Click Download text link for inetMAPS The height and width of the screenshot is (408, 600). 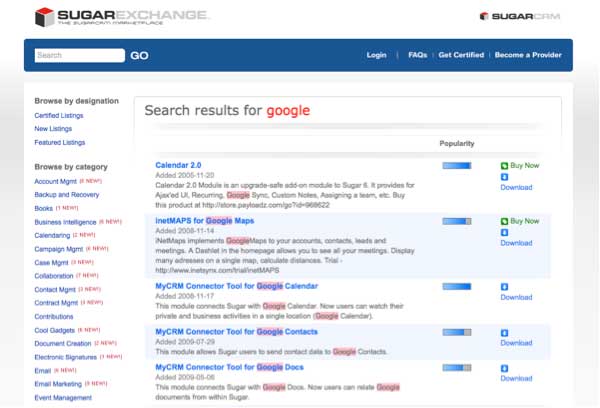516,243
